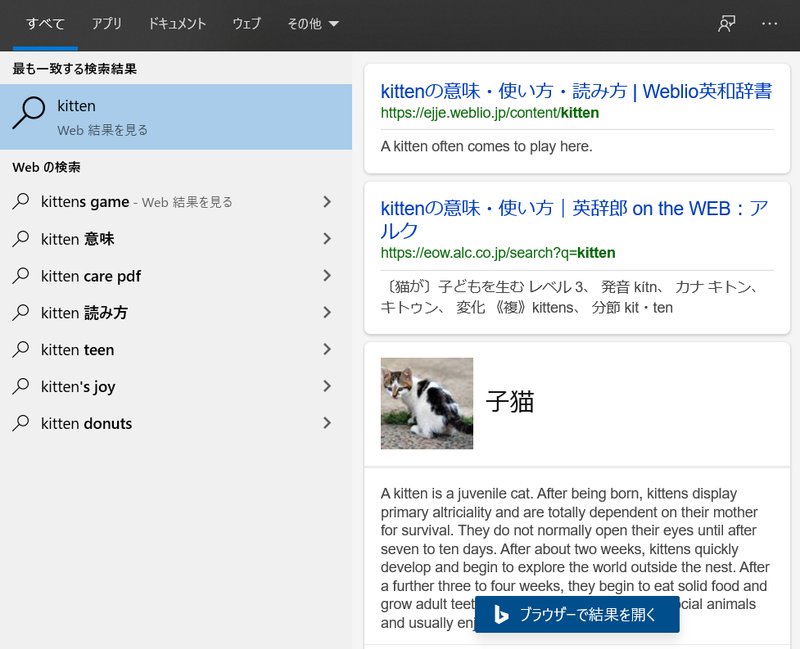Select the kittens game web suggestion
Image resolution: width=800 pixels, height=649 pixels.
[x=176, y=202]
